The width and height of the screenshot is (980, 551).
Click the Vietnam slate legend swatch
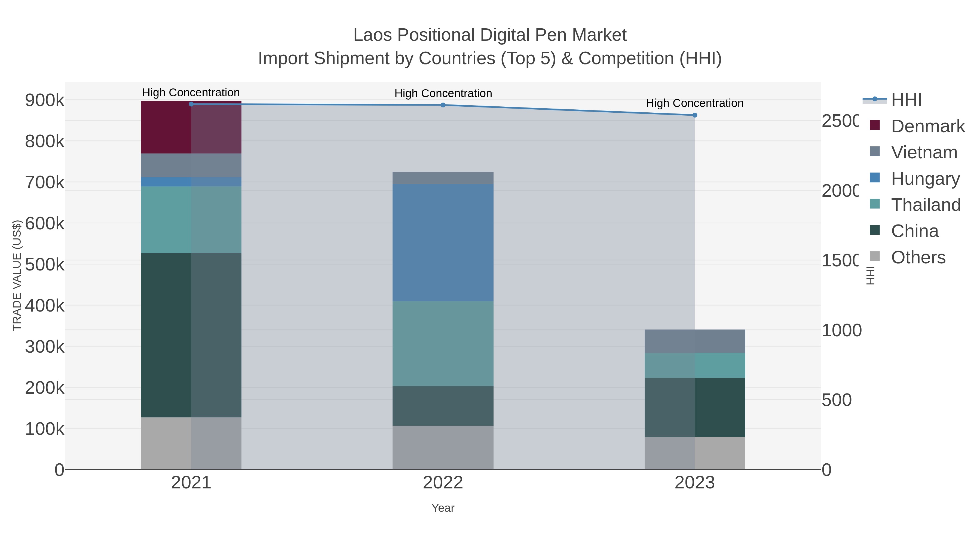coord(875,151)
